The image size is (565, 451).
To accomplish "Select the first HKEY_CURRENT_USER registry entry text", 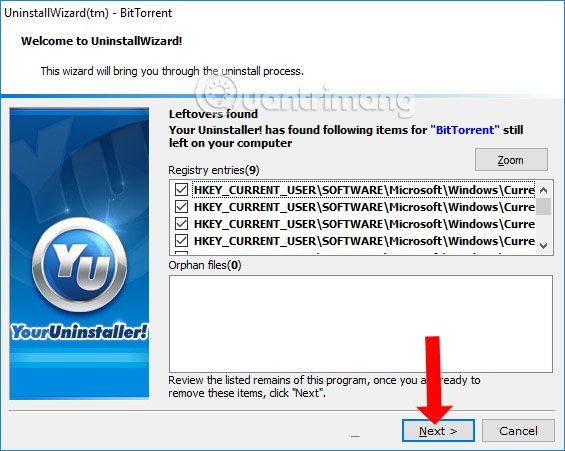I will 364,190.
